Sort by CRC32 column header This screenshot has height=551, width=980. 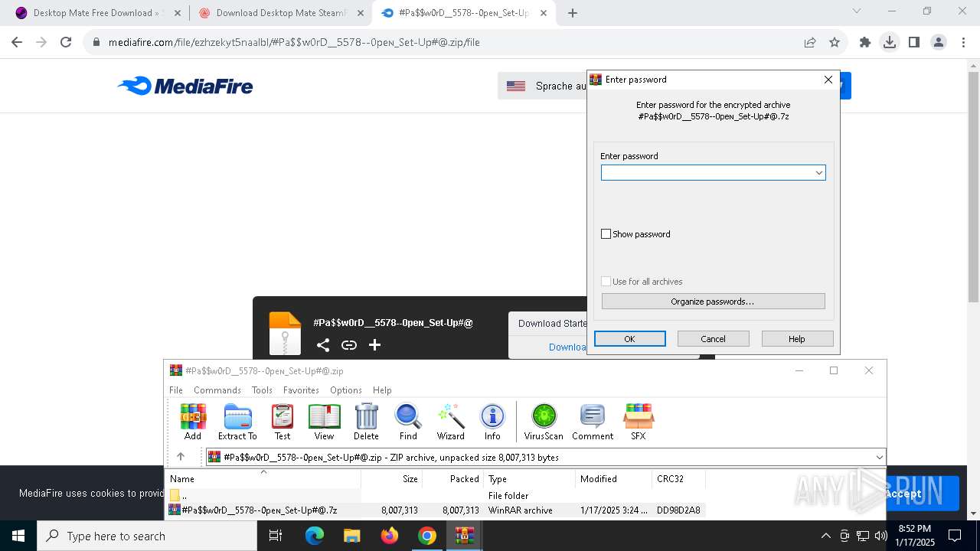(x=678, y=478)
